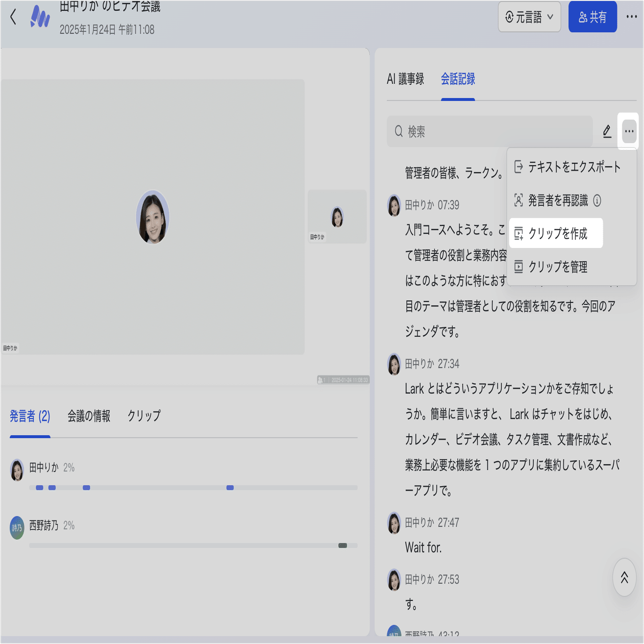Click the 共有 share button

pos(593,17)
